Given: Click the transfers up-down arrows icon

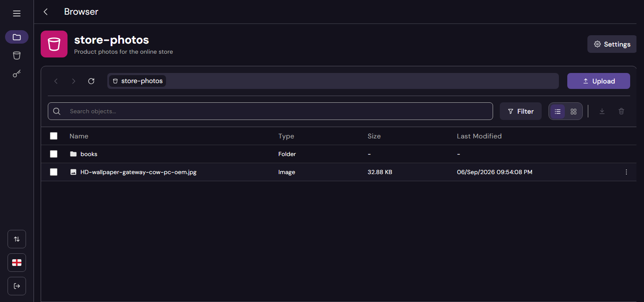Looking at the screenshot, I should coord(17,239).
